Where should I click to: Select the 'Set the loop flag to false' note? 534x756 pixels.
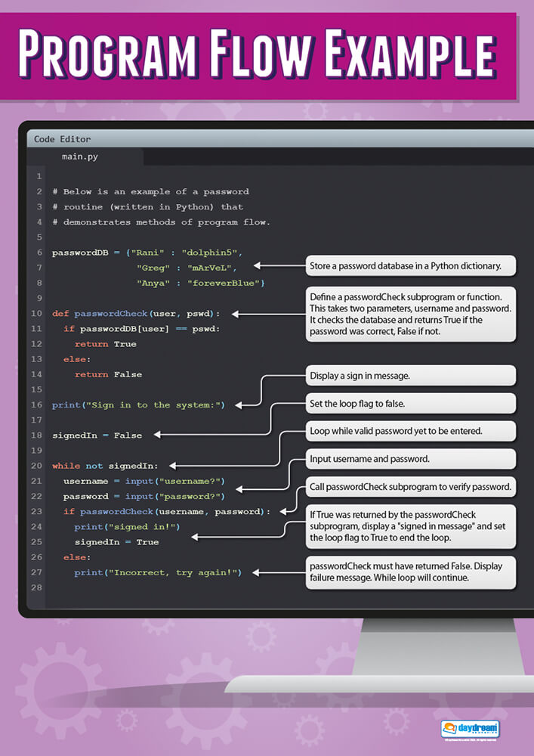(x=410, y=404)
